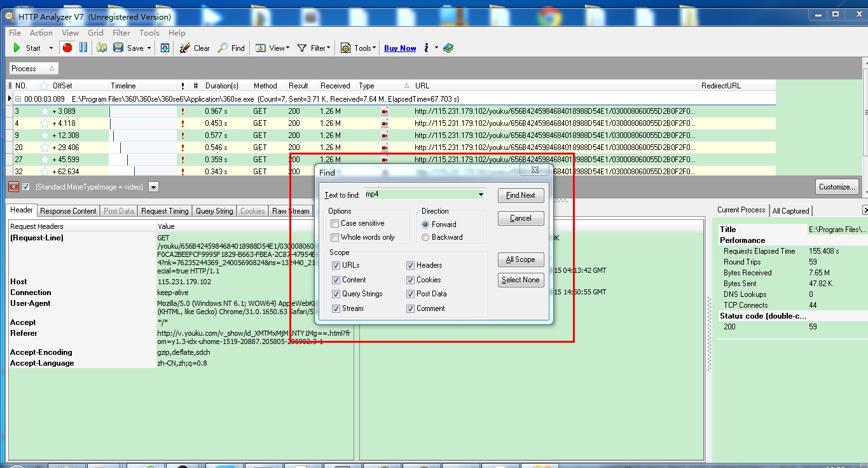
Task: Enable Whole words only option
Action: point(335,237)
